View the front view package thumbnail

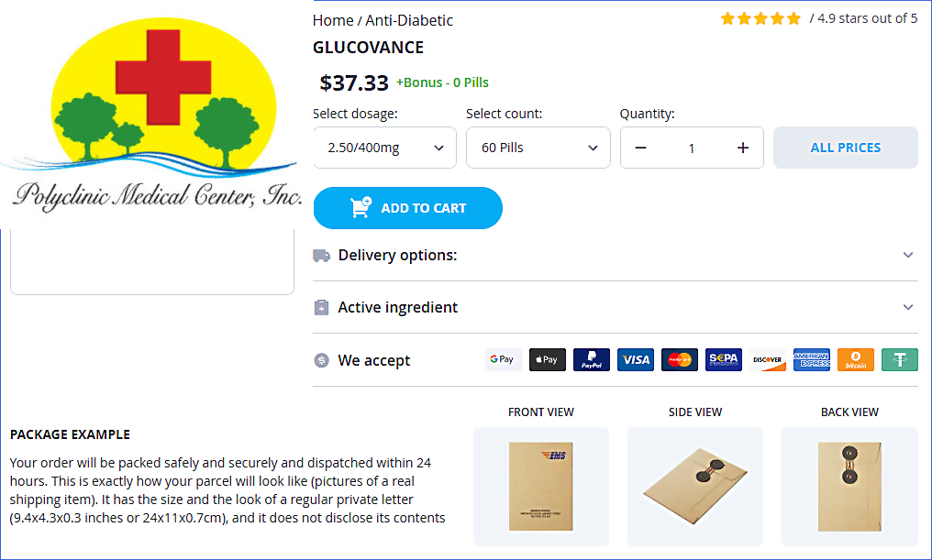click(x=541, y=487)
